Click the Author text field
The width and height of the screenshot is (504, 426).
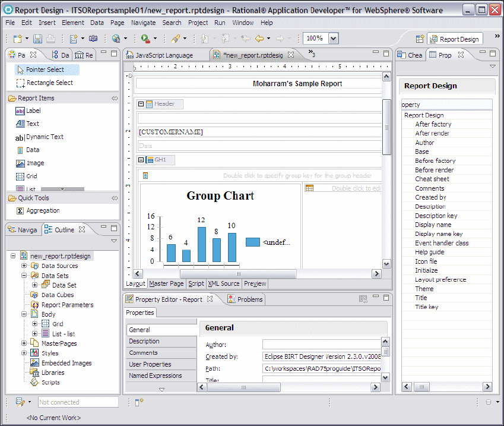pos(321,345)
